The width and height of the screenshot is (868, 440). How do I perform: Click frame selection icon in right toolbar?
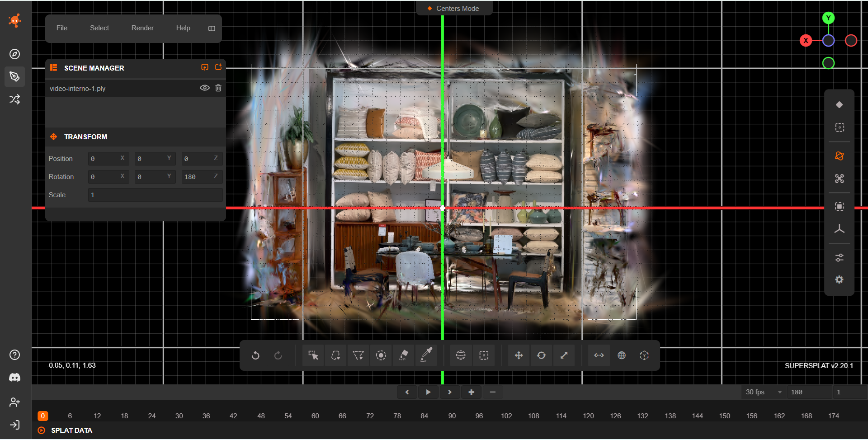(x=839, y=207)
